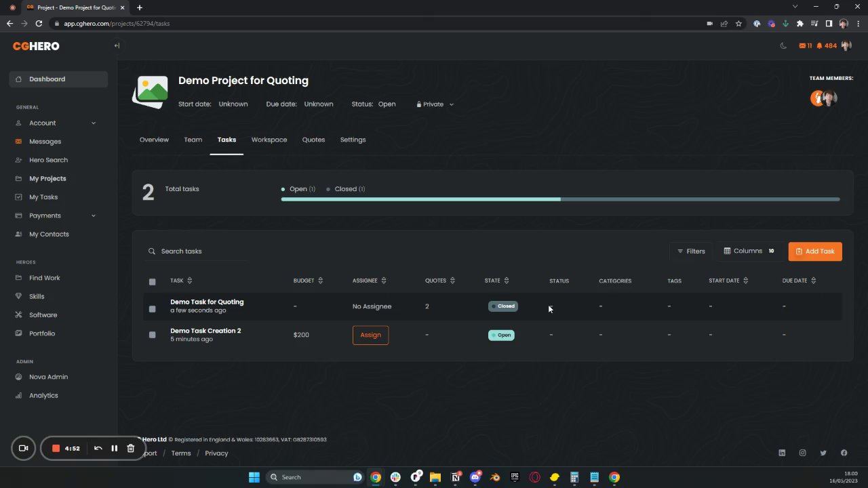Open the Privacy footer link

click(x=216, y=453)
